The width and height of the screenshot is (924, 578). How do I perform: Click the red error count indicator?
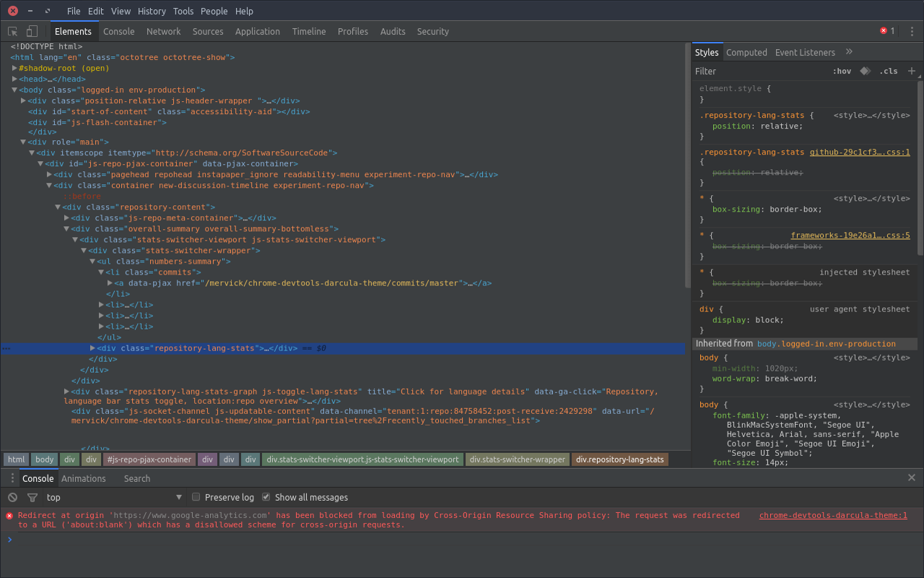coord(887,31)
